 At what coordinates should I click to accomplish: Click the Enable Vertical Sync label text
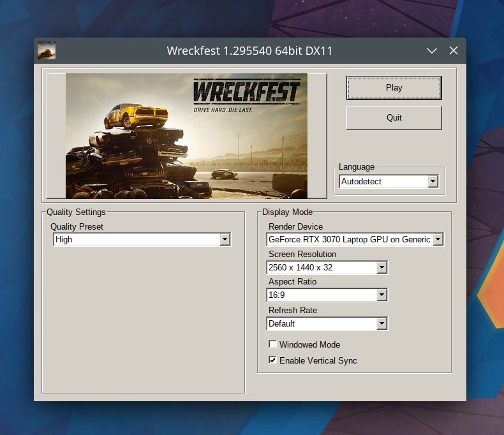[x=318, y=360]
